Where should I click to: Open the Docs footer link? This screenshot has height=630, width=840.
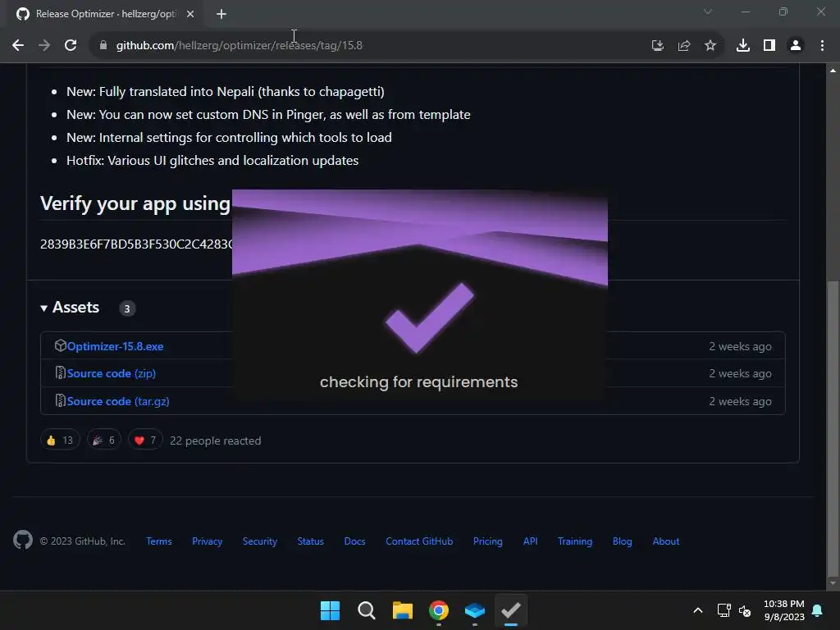tap(354, 541)
